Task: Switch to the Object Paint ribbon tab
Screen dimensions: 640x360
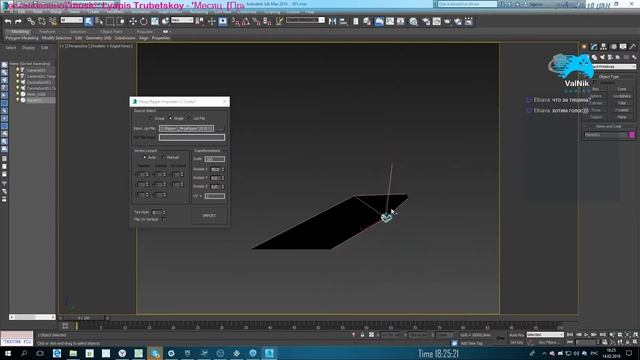Action: point(111,31)
